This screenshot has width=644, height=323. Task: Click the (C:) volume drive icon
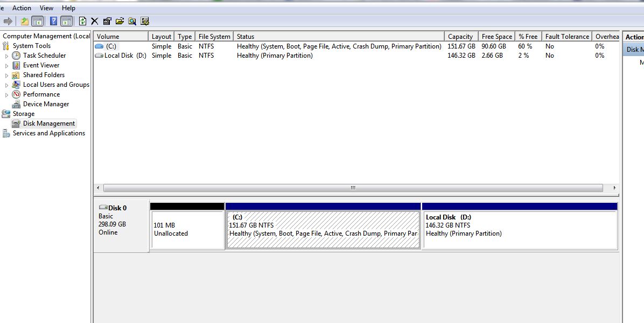[x=99, y=46]
